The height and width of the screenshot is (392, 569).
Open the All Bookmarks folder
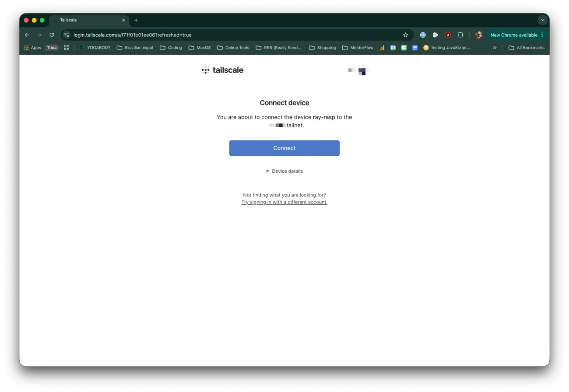pos(527,48)
